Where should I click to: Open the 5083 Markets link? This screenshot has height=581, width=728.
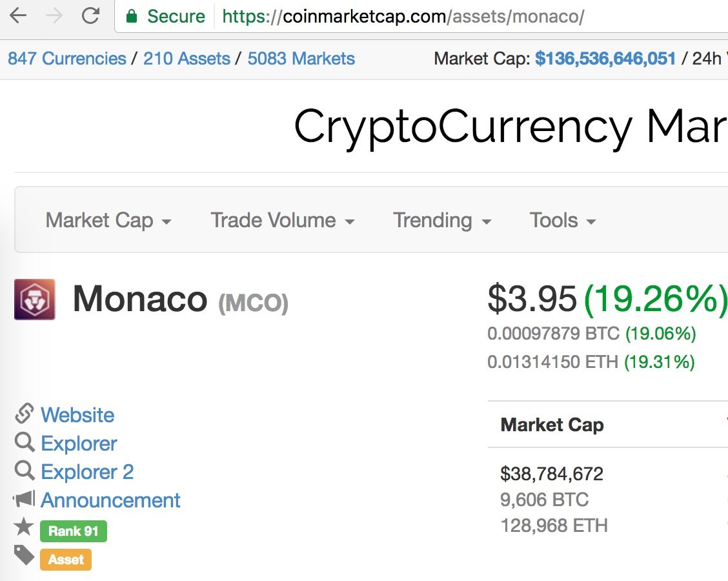[301, 59]
